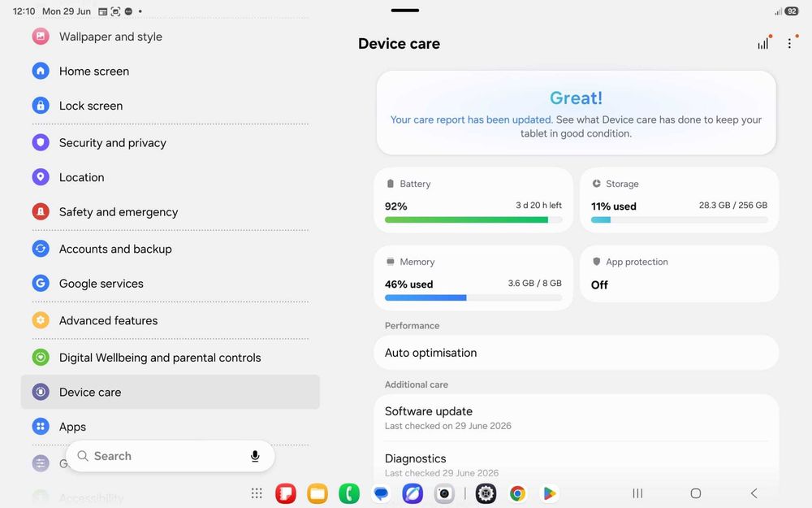The image size is (812, 508).
Task: Open the app drawer grid icon
Action: coord(257,493)
